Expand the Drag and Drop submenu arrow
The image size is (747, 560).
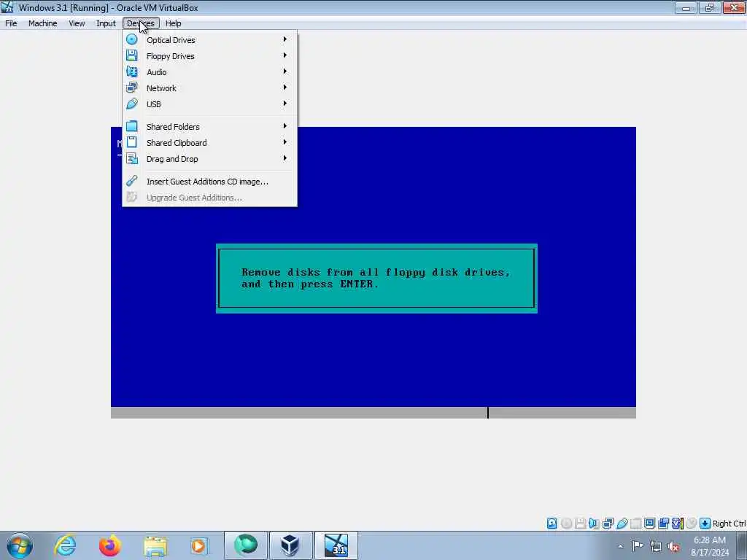tap(285, 158)
